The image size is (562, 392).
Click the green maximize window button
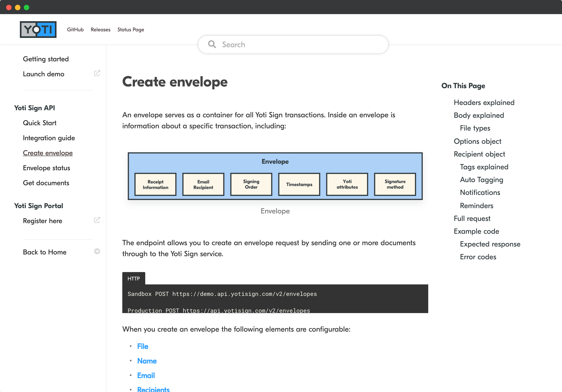pos(26,7)
